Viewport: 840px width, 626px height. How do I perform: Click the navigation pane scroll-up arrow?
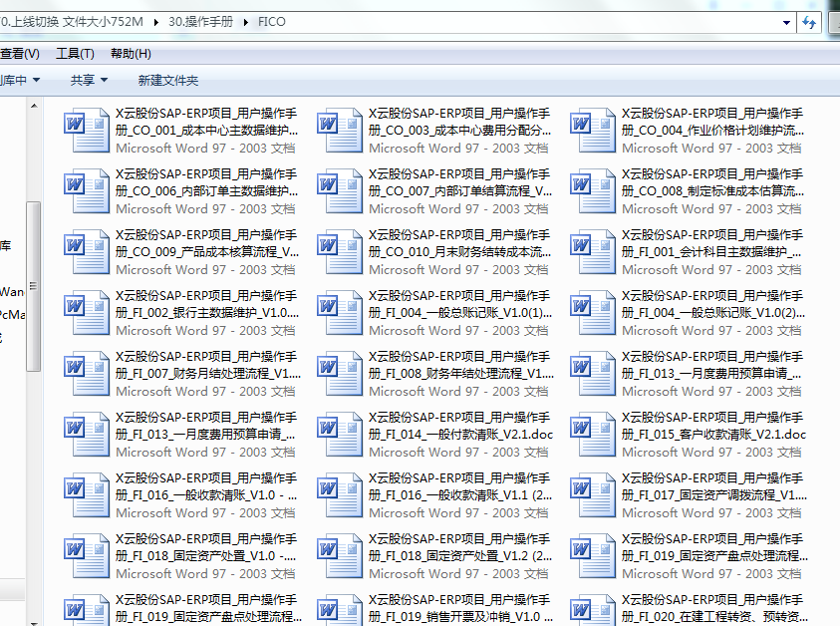click(x=33, y=106)
